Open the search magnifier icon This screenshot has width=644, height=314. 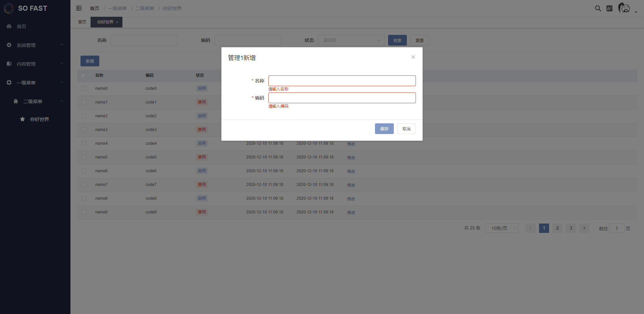(598, 8)
